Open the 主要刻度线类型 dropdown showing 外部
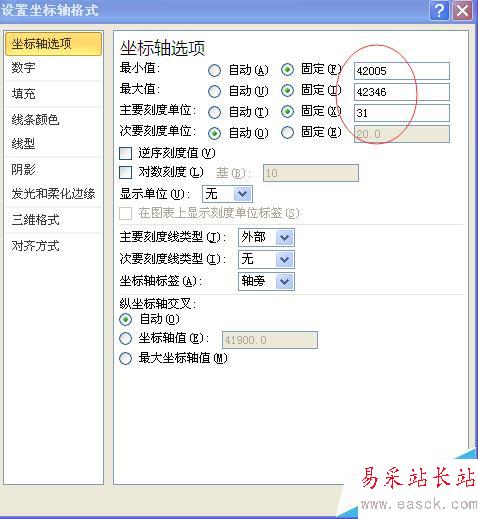478x519 pixels. [x=266, y=238]
